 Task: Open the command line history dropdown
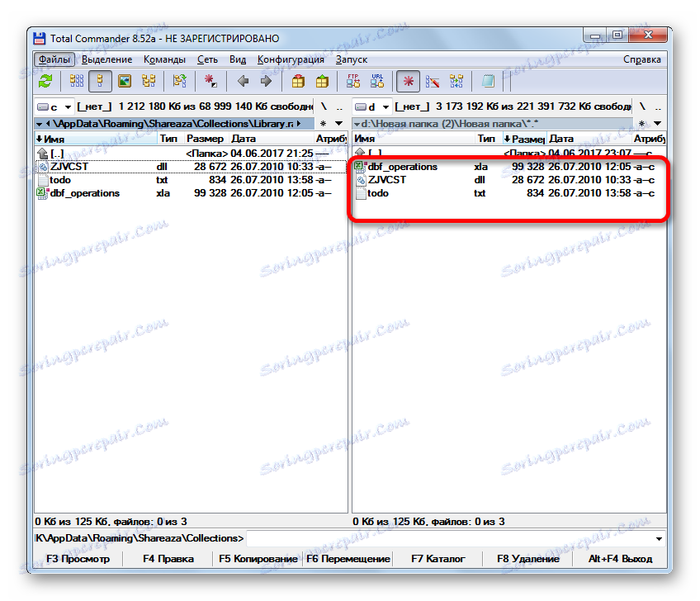pyautogui.click(x=660, y=538)
